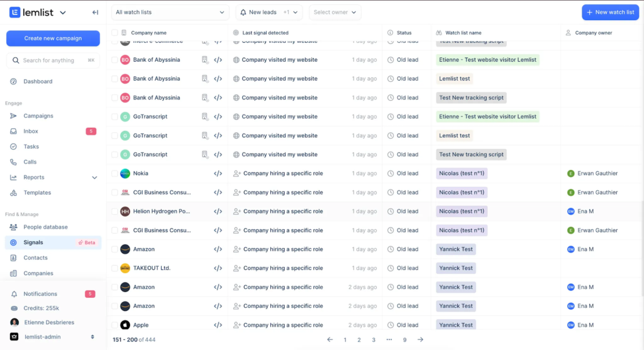Click the New watch list button
The width and height of the screenshot is (644, 350).
609,12
